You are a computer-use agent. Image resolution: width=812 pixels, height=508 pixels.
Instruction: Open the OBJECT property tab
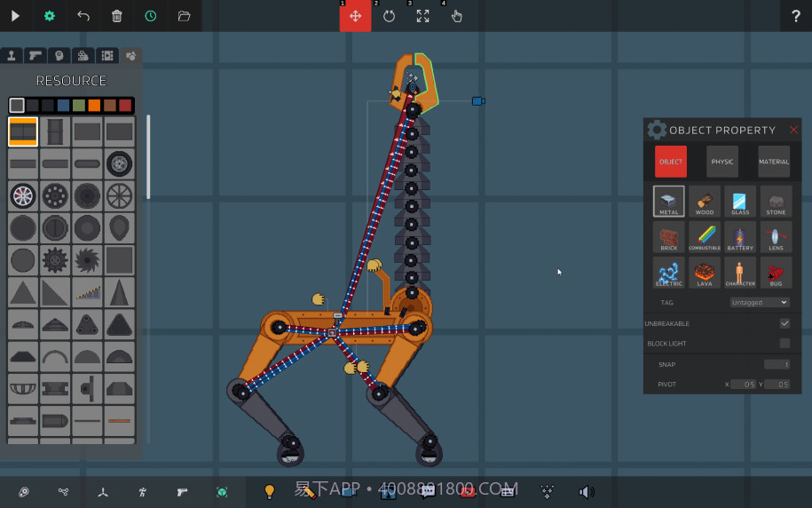671,162
